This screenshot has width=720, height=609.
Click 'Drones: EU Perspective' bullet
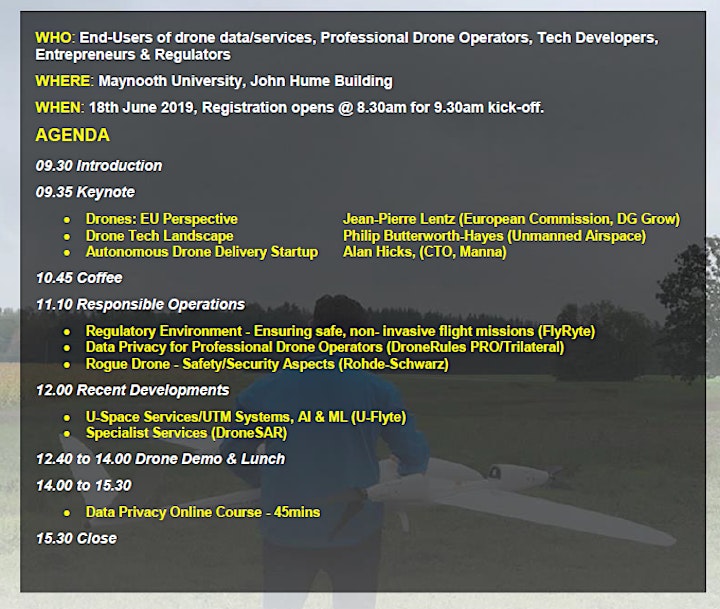tap(162, 219)
